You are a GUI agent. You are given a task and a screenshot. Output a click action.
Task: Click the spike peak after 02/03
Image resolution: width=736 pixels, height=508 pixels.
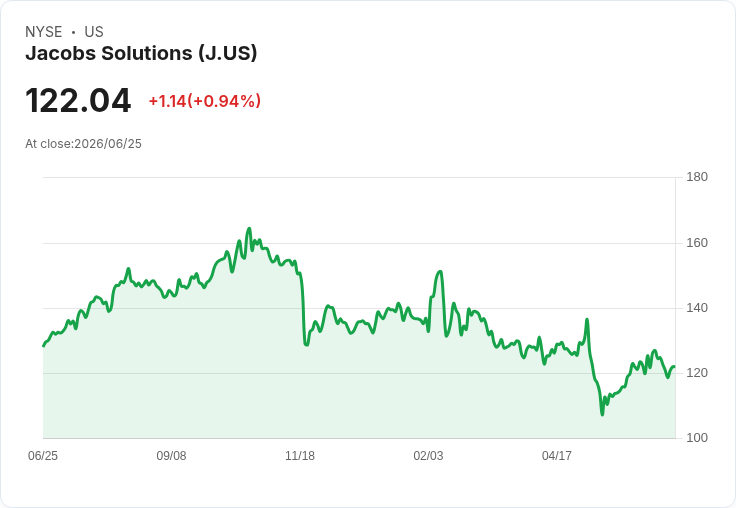(440, 271)
